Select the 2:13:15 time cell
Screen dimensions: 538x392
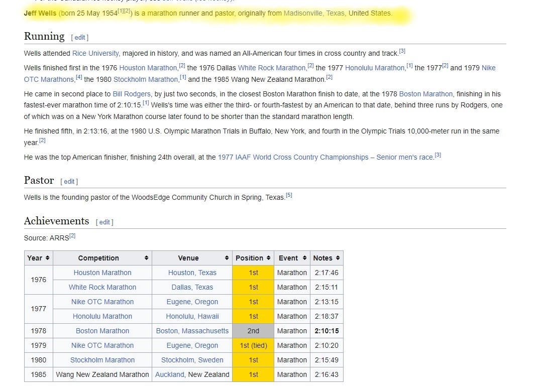[x=327, y=302]
